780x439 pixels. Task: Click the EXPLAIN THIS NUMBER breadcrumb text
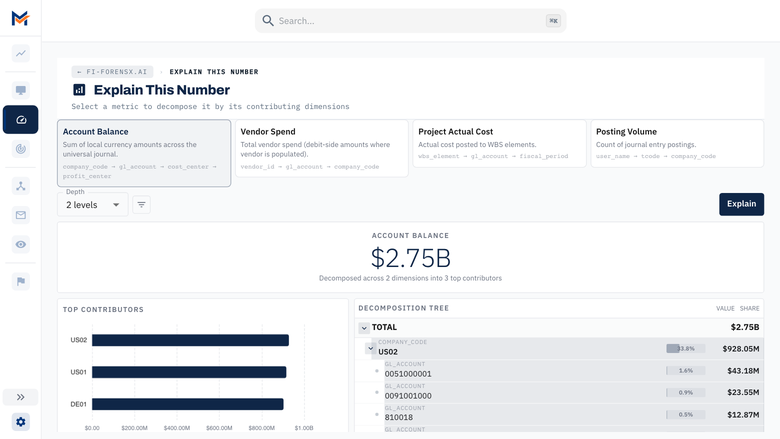point(214,72)
